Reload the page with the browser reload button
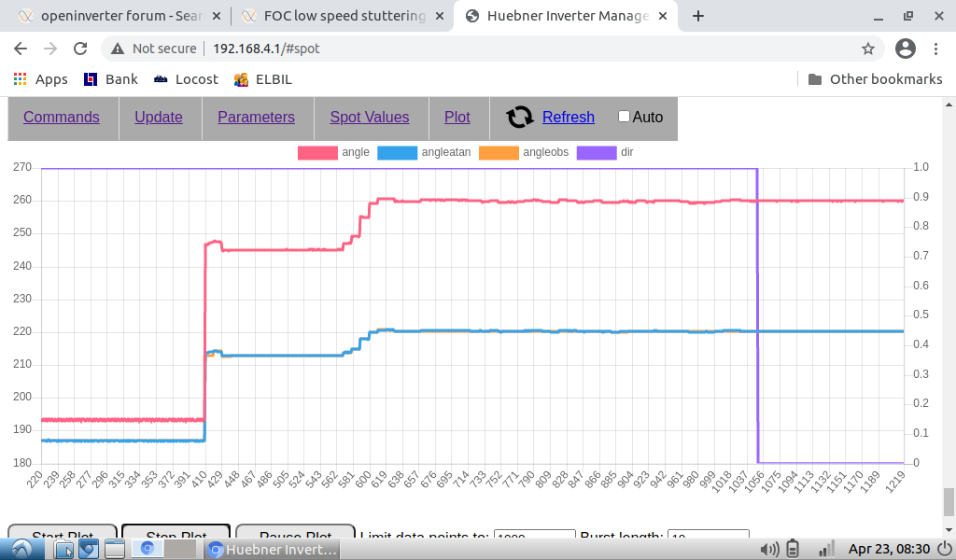Screen dimensions: 956x560 [80, 49]
